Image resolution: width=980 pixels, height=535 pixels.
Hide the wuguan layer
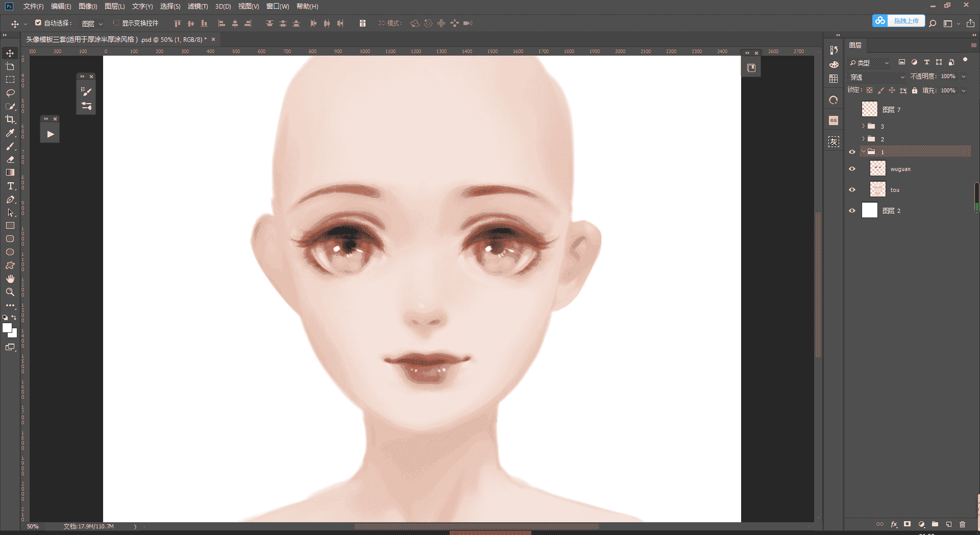852,169
